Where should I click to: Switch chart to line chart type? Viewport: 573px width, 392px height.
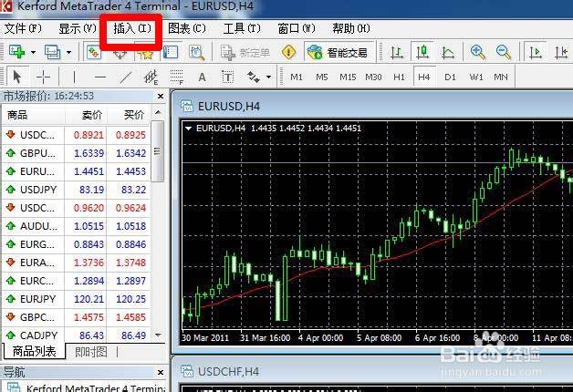tap(448, 52)
